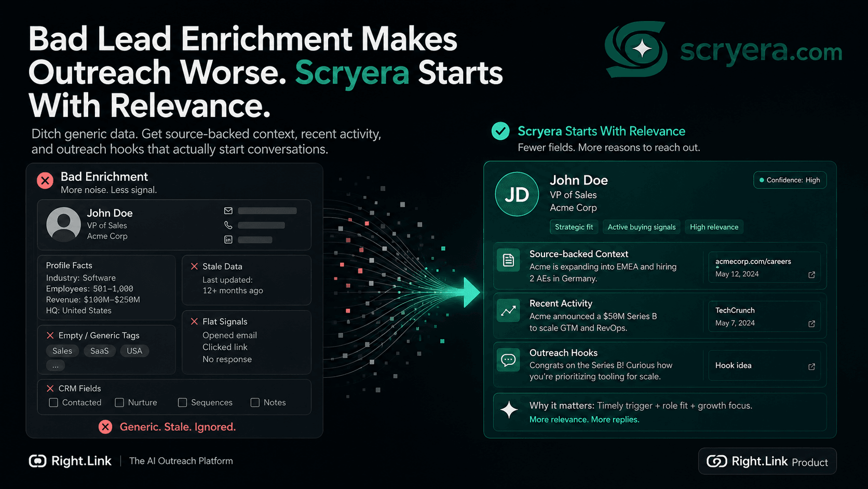868x489 pixels.
Task: Check the Nurture checkbox
Action: 119,403
